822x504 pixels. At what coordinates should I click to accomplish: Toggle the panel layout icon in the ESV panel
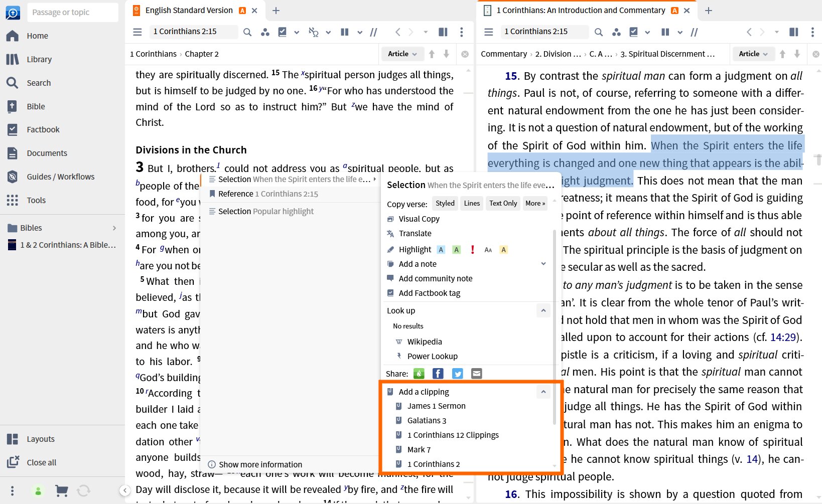(443, 32)
